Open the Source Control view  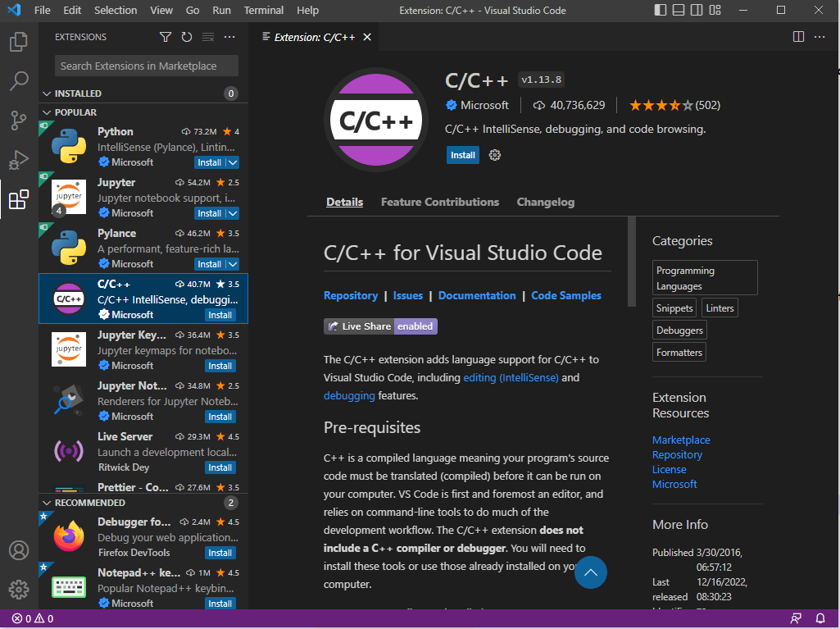click(19, 121)
